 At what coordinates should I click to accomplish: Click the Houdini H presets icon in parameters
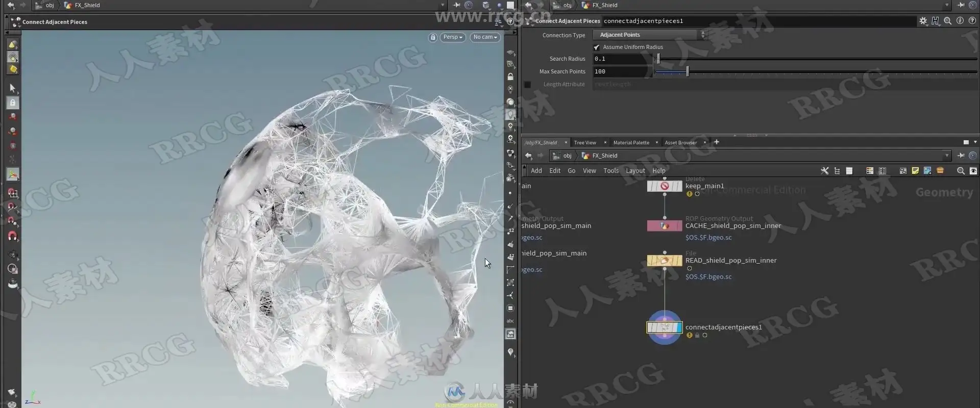click(935, 21)
